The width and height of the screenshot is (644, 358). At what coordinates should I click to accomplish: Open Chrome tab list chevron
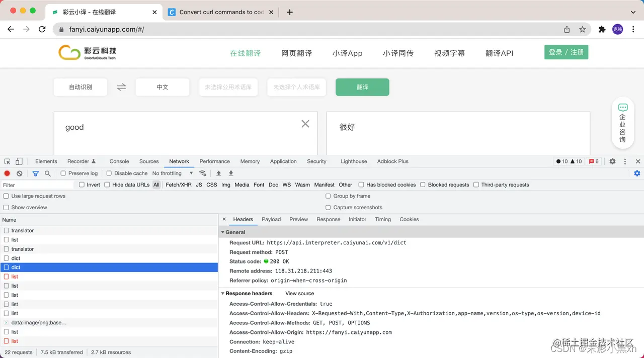pos(633,12)
